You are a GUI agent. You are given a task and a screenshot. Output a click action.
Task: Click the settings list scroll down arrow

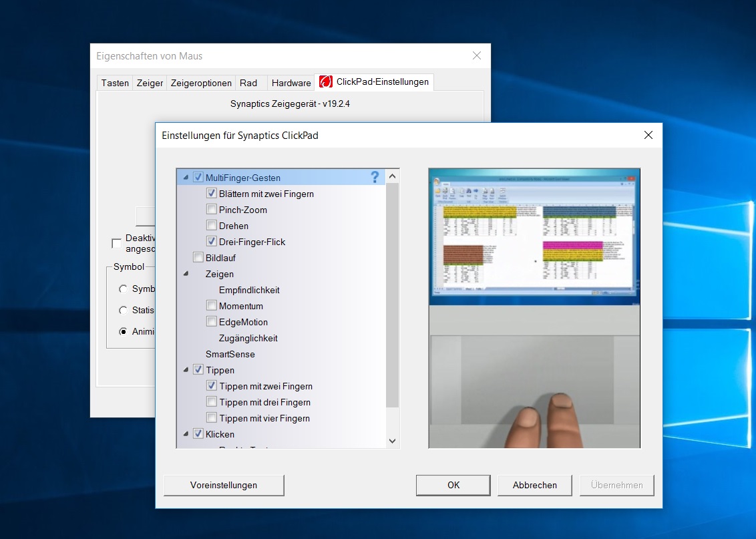coord(393,441)
